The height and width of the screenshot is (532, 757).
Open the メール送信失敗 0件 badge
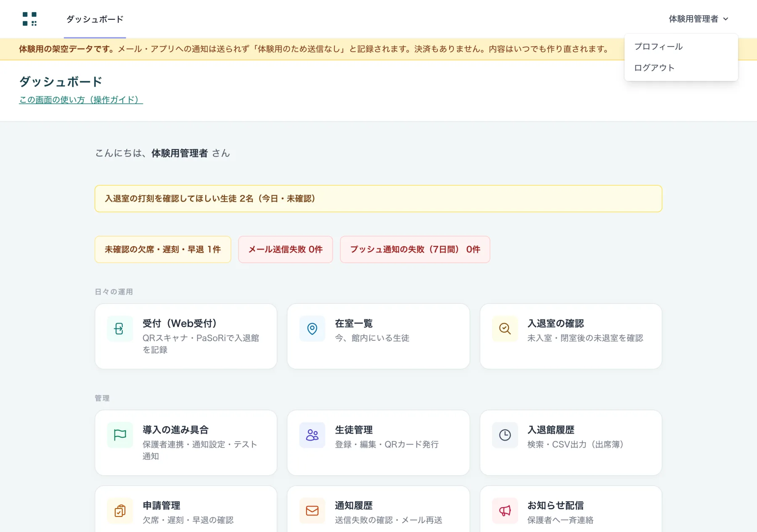(x=286, y=249)
